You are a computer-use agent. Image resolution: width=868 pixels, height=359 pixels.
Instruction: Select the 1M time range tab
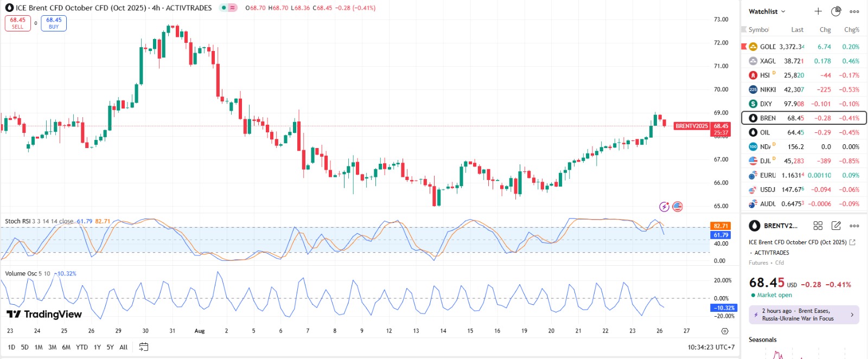[39, 347]
